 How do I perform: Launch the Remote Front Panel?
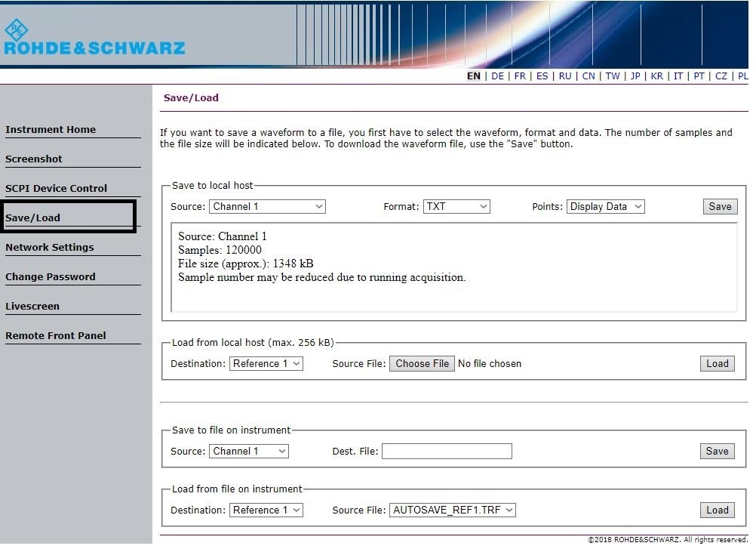[56, 336]
